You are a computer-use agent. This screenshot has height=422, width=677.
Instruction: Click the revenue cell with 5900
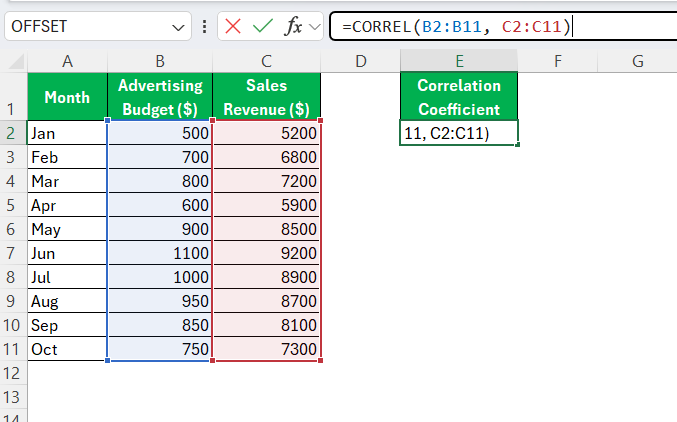click(x=266, y=205)
